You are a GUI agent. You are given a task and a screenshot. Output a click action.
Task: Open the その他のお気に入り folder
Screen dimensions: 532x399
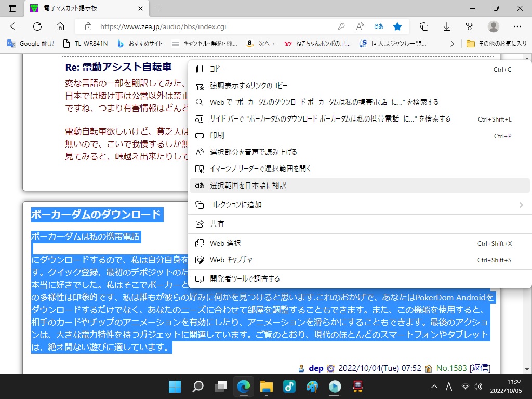point(496,44)
